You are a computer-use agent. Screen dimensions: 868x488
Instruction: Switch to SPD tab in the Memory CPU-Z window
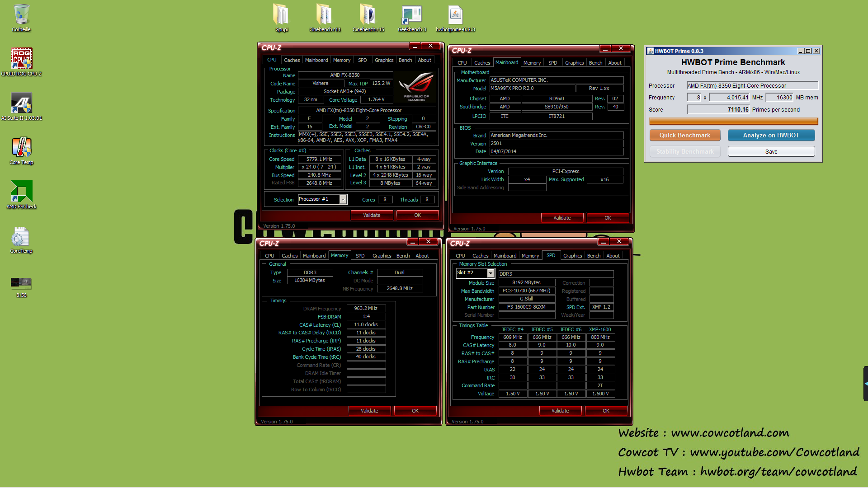pos(360,256)
